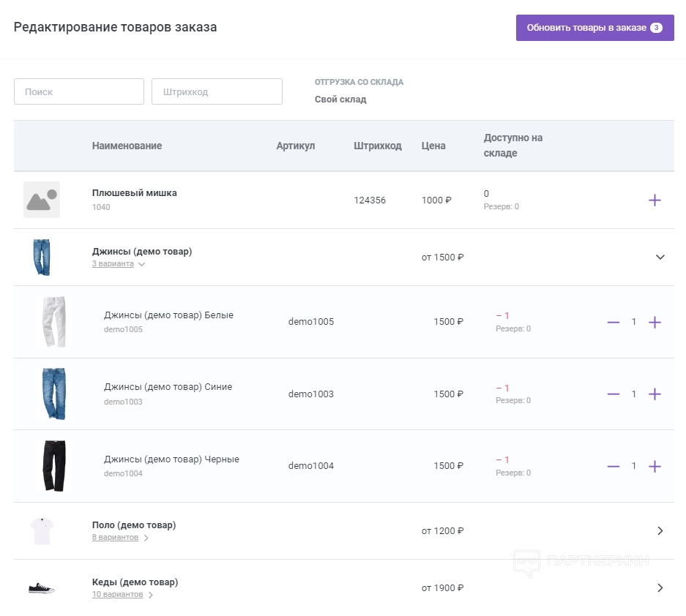The image size is (686, 616).
Task: Open the '8 вариантов' link under Поло
Action: (x=115, y=538)
